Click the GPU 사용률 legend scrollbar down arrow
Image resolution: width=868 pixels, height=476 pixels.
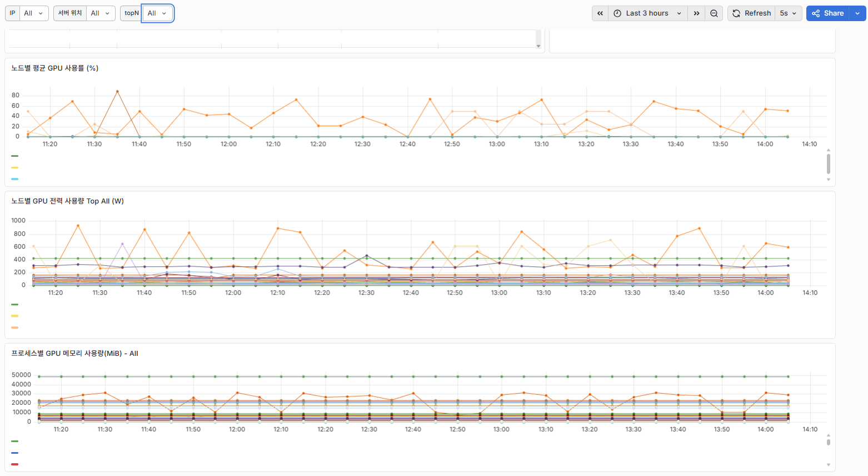828,180
